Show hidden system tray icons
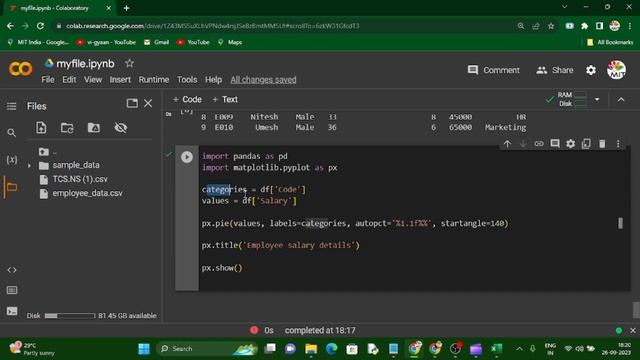The width and height of the screenshot is (640, 360). pos(519,349)
